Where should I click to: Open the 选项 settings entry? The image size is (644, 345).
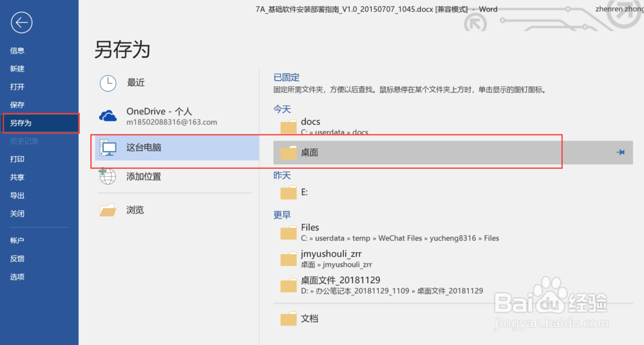pyautogui.click(x=17, y=277)
